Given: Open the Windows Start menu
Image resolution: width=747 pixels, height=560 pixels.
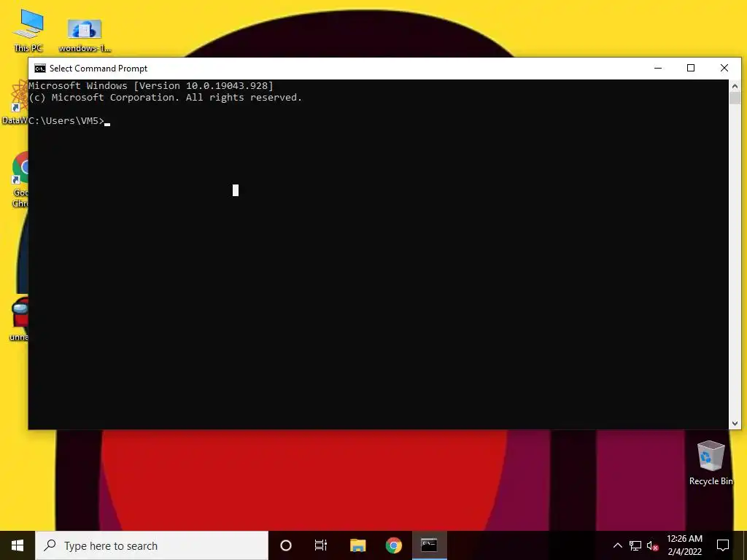Looking at the screenshot, I should click(18, 545).
